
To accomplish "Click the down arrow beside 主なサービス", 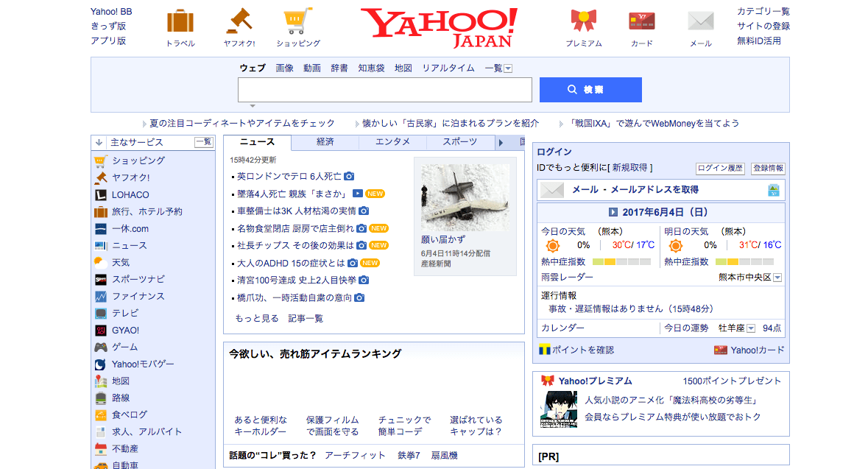I will pos(99,143).
